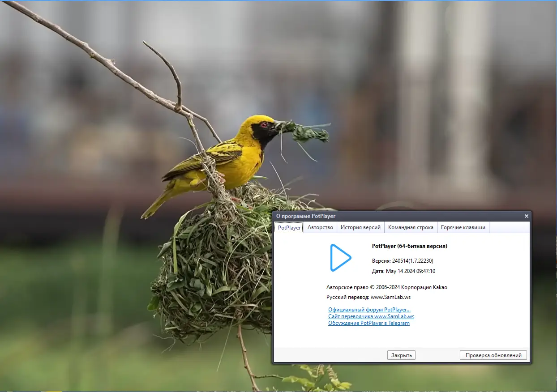Screen dimensions: 557x392
Task: Click the PotPlayer play triangle logo
Action: (x=341, y=258)
